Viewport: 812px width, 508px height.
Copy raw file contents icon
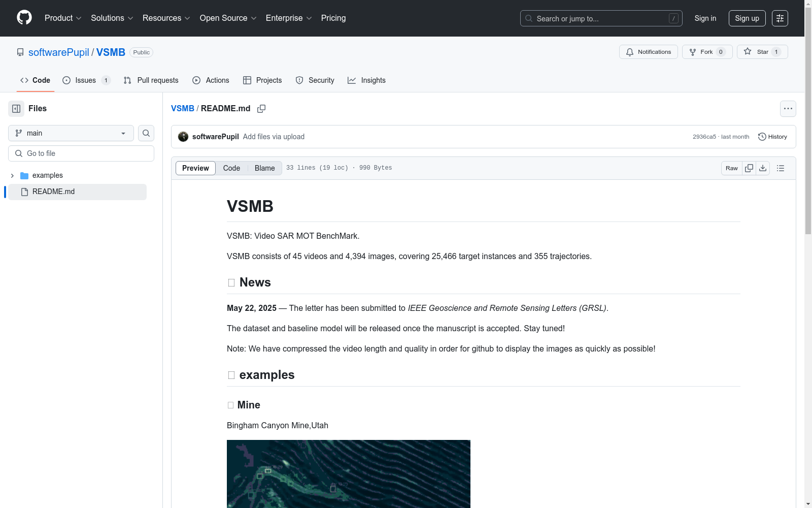point(749,168)
